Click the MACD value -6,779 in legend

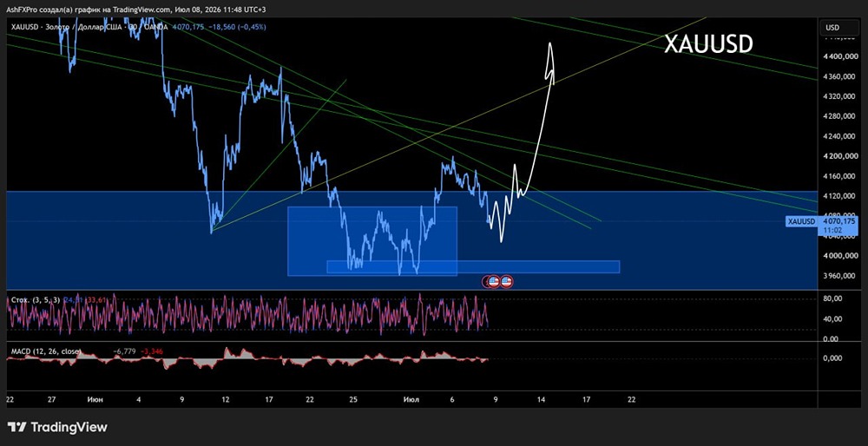[x=124, y=351]
